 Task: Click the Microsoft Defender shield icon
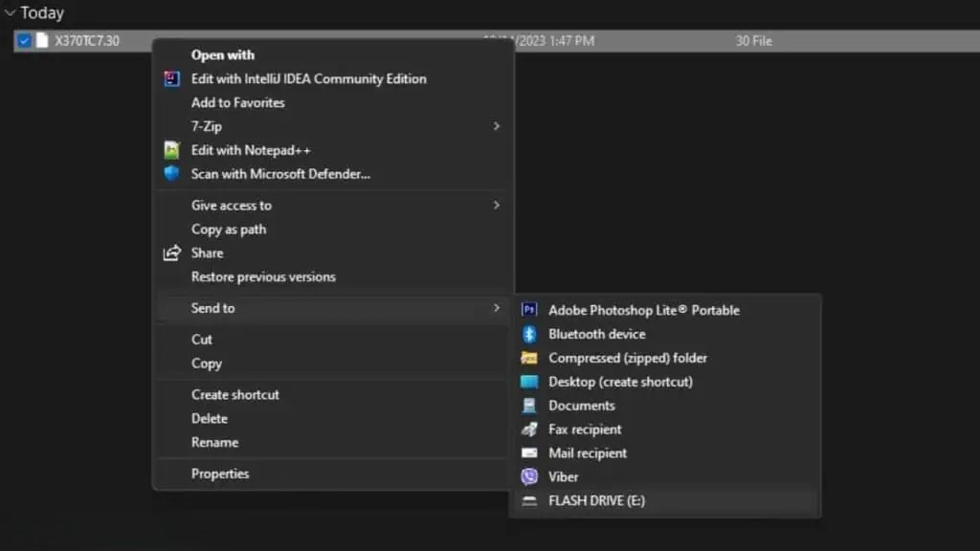click(x=172, y=174)
